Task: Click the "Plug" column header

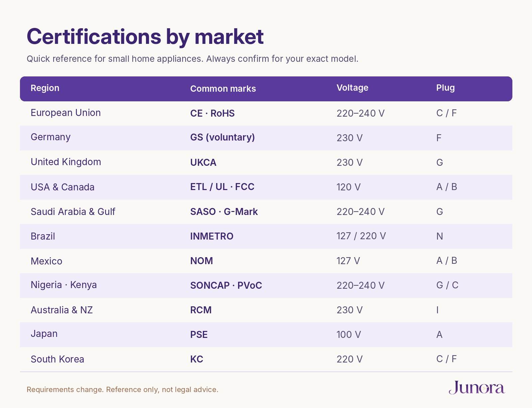Action: point(446,88)
